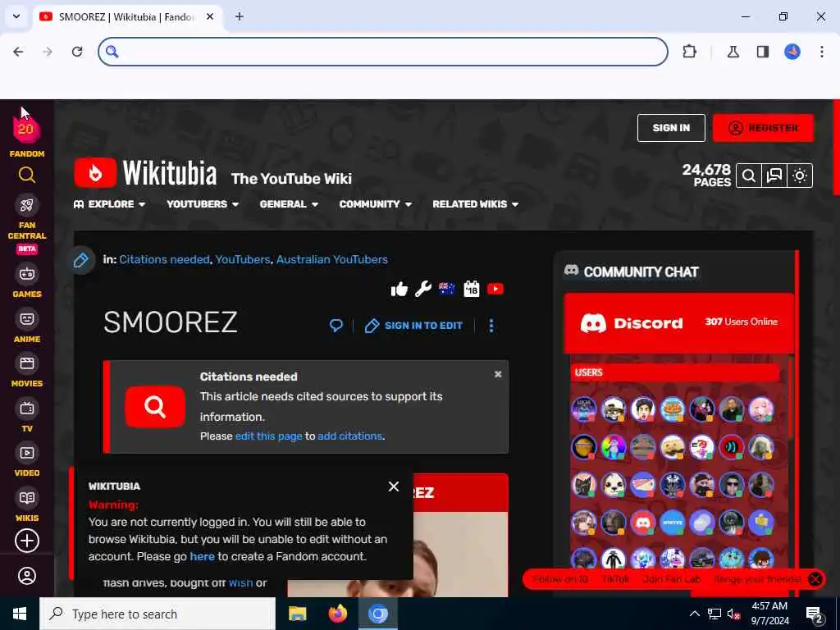Click the Register button
Screen dimensions: 840x630
[x=763, y=128]
